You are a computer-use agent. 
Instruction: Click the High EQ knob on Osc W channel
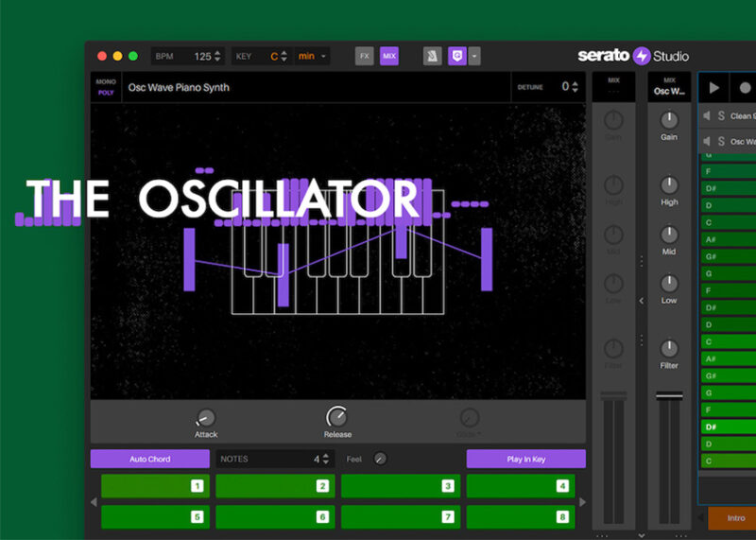[669, 185]
